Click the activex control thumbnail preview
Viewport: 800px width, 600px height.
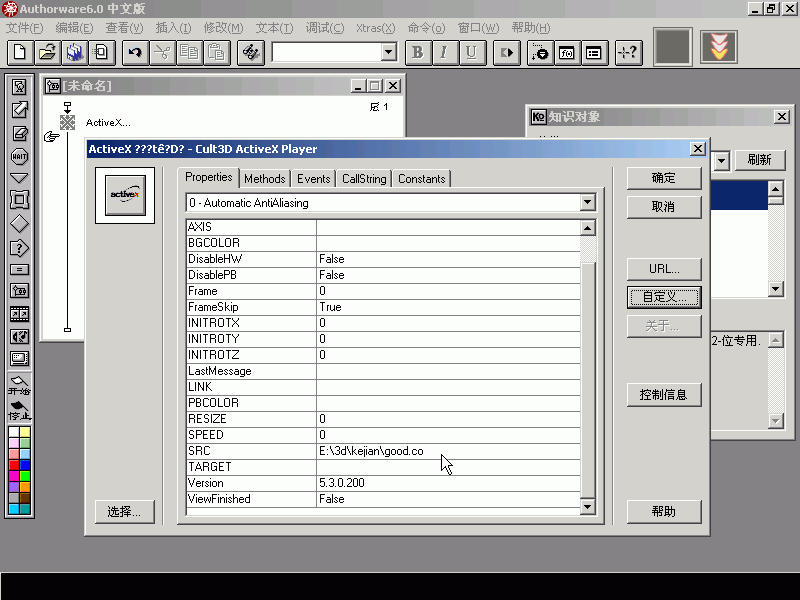(125, 195)
